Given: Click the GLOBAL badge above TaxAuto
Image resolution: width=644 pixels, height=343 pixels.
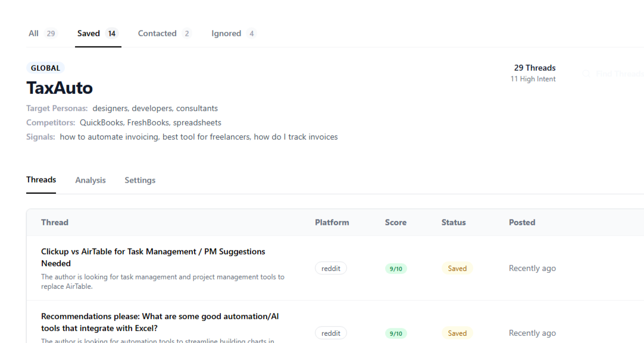Looking at the screenshot, I should [x=45, y=68].
